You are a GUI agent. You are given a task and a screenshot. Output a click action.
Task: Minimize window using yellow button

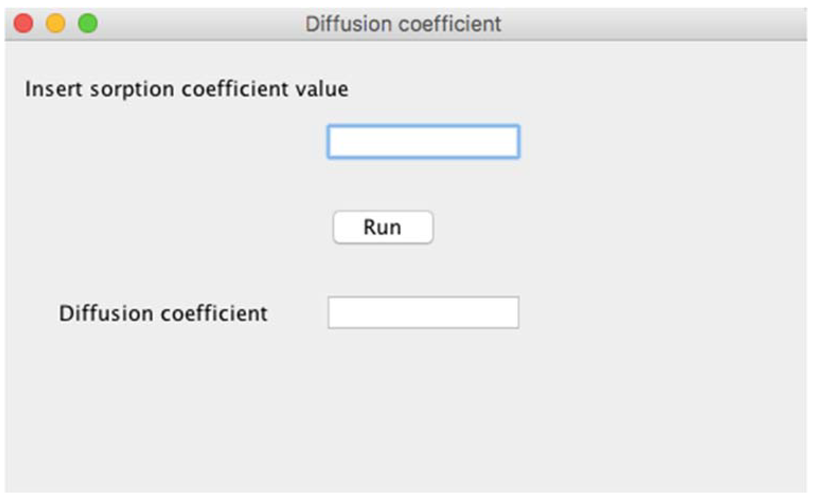[55, 23]
